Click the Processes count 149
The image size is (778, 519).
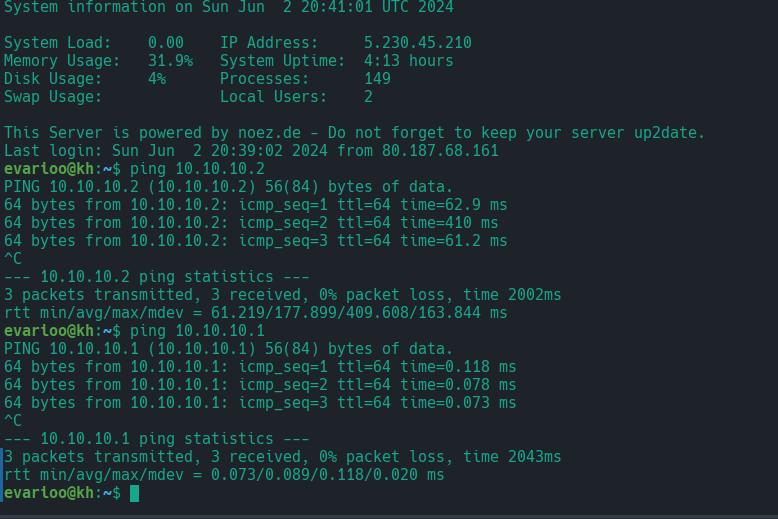click(x=377, y=79)
